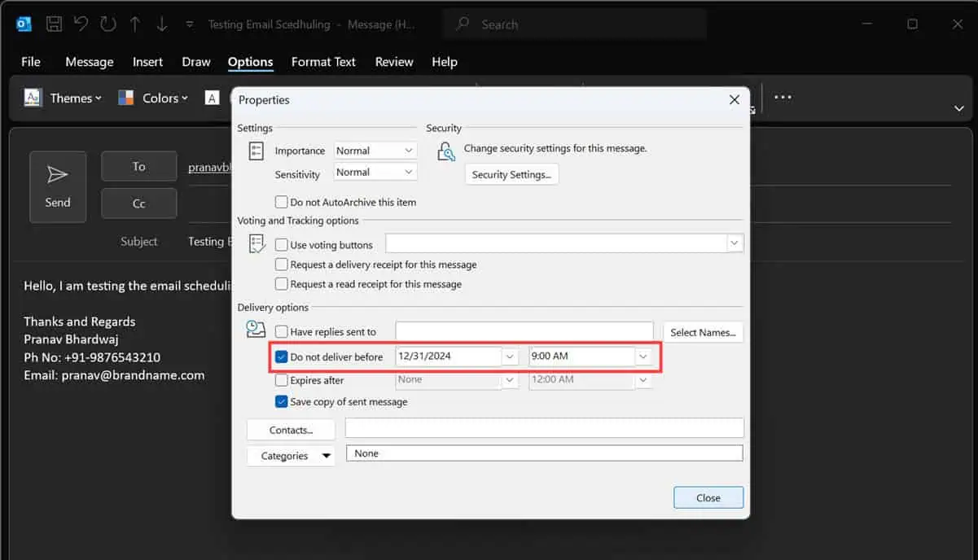Image resolution: width=978 pixels, height=560 pixels.
Task: Maximize the message window
Action: pos(913,24)
